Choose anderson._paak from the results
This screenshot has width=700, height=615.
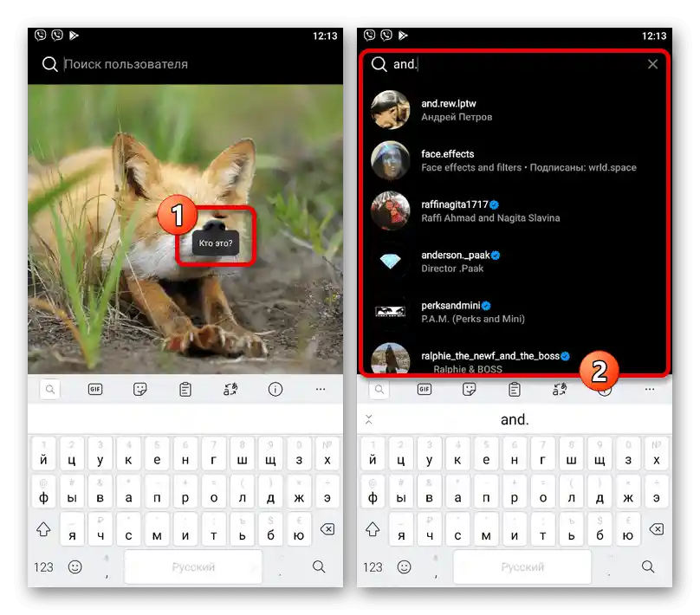515,261
